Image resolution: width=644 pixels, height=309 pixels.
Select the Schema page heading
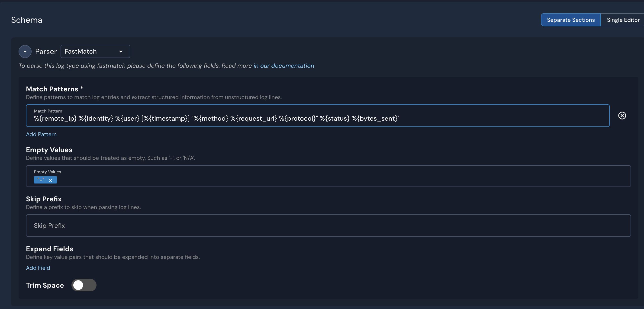(26, 20)
